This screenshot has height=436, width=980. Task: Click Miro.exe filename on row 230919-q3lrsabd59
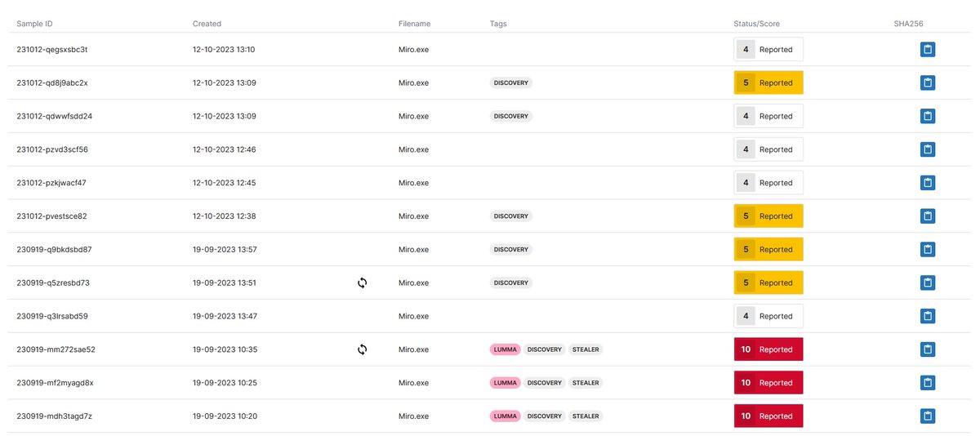tap(413, 316)
